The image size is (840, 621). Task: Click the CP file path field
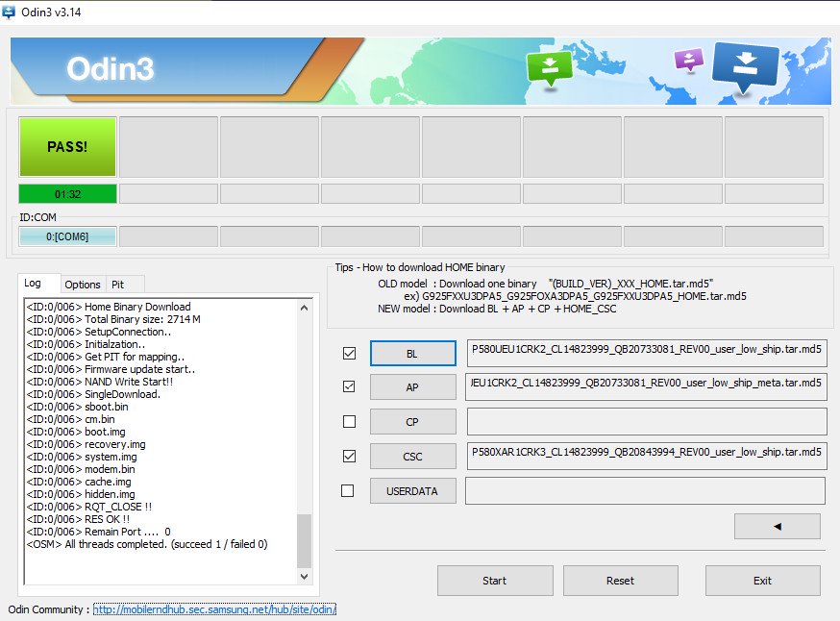pyautogui.click(x=646, y=421)
